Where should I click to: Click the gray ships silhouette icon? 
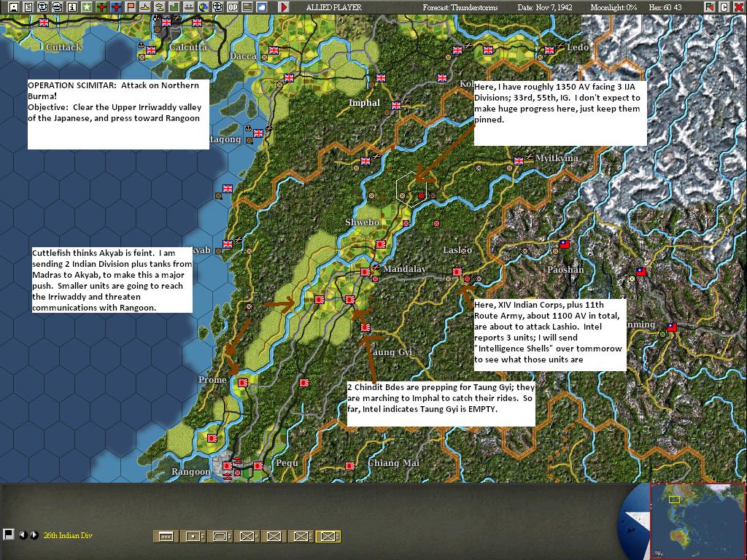pyautogui.click(x=189, y=7)
